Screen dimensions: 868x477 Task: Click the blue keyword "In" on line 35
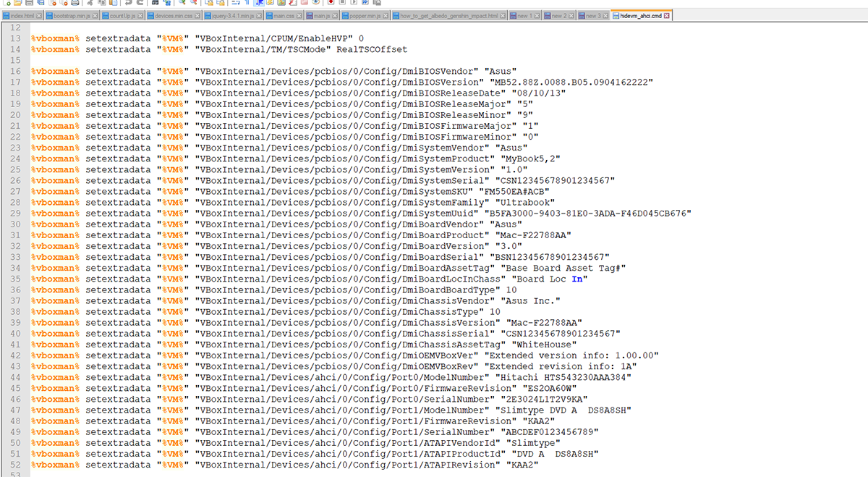pos(576,279)
